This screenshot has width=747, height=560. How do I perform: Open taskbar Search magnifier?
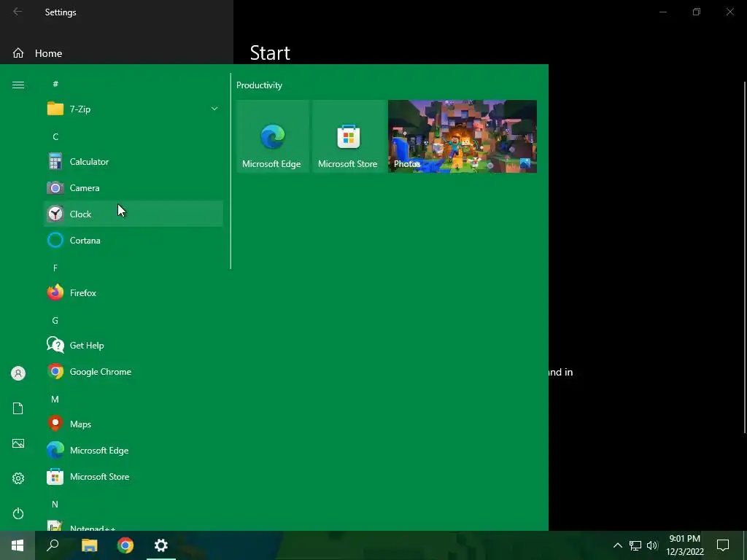53,545
